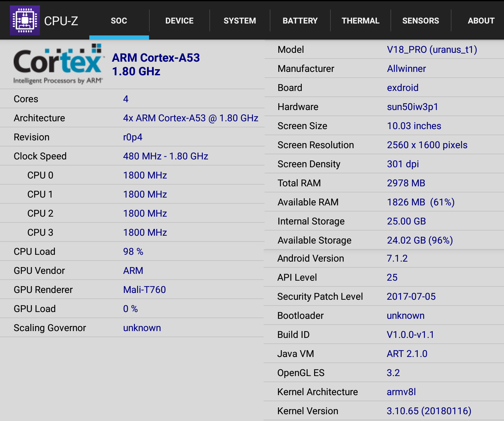Click Available RAM value 1826 MB (61%)
Screen dimensions: 504x421
point(421,202)
